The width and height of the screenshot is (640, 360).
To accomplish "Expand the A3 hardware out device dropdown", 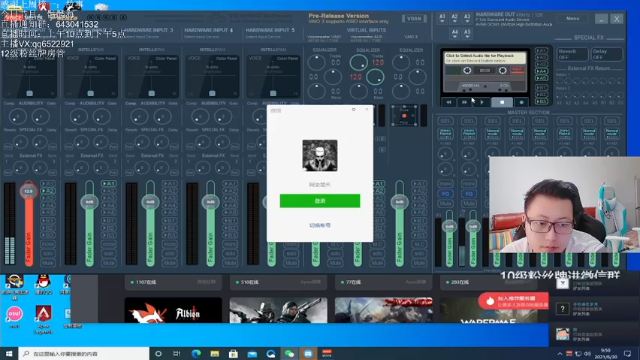I will coord(467,18).
